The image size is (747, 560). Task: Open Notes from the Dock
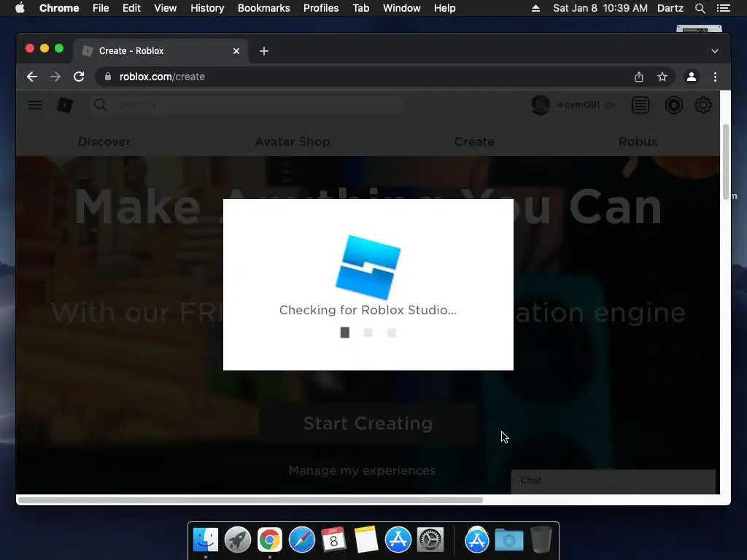click(x=366, y=540)
